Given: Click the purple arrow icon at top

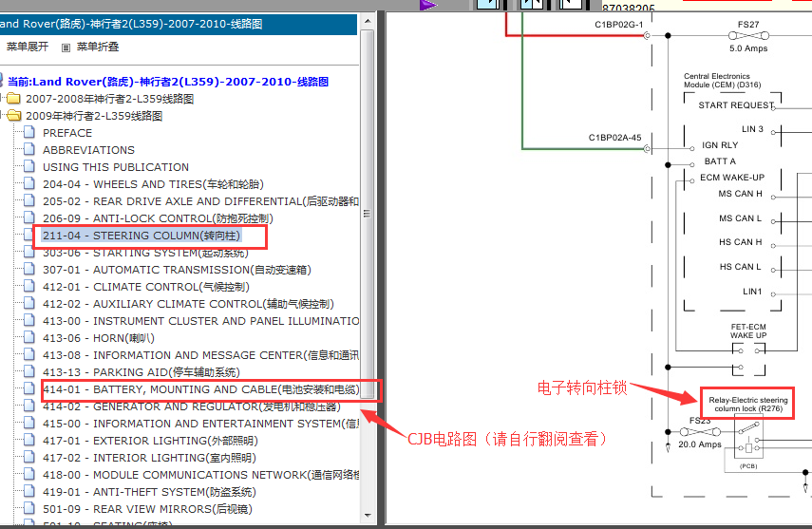Looking at the screenshot, I should pyautogui.click(x=428, y=5).
